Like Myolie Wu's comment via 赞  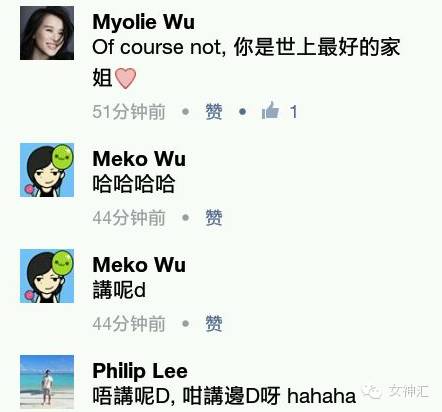[214, 111]
